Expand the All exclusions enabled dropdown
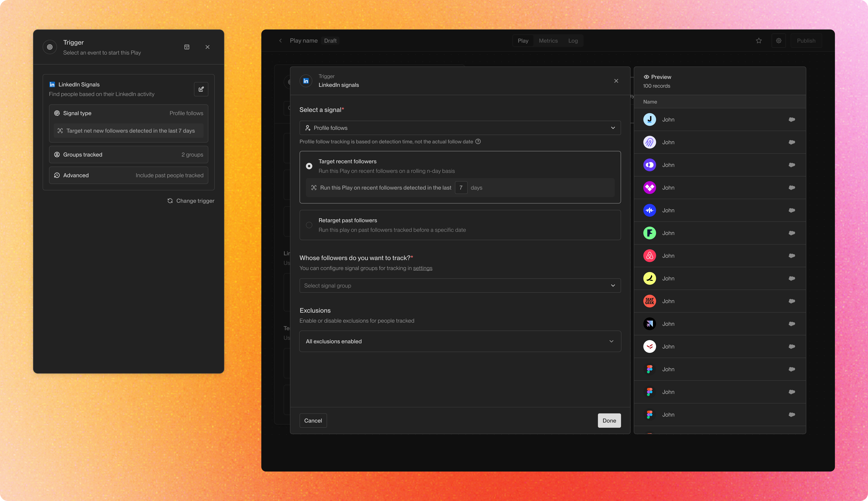Viewport: 868px width, 501px height. click(x=460, y=341)
